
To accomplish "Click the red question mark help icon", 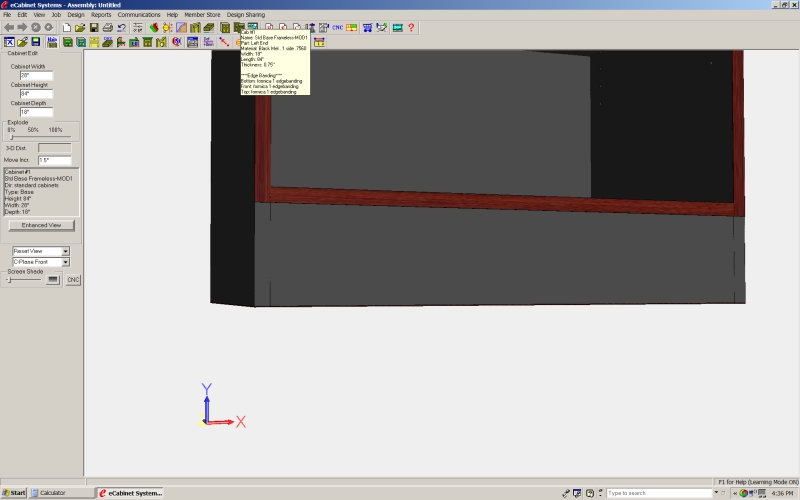I will (411, 28).
